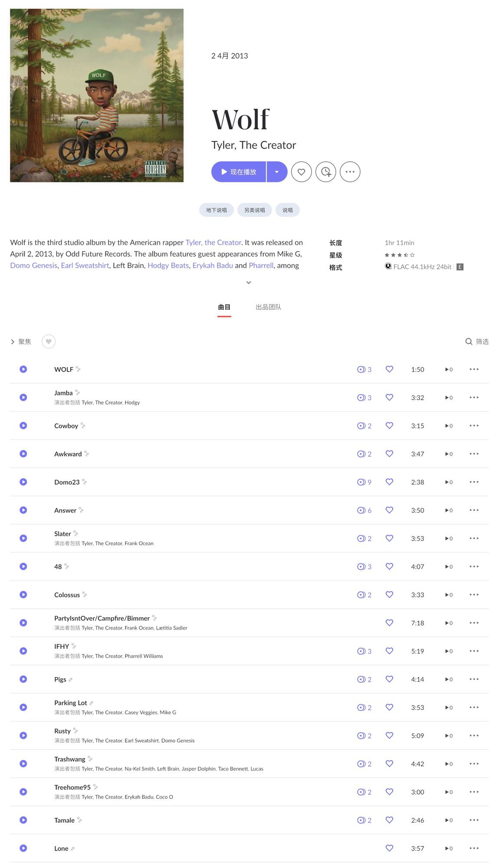Image resolution: width=492 pixels, height=868 pixels.
Task: Favorite the Wolf album with heart button
Action: 301,172
